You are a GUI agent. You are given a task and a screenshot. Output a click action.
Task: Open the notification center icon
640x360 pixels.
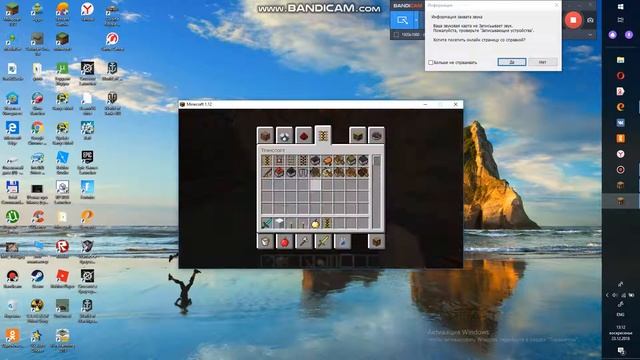tap(621, 351)
